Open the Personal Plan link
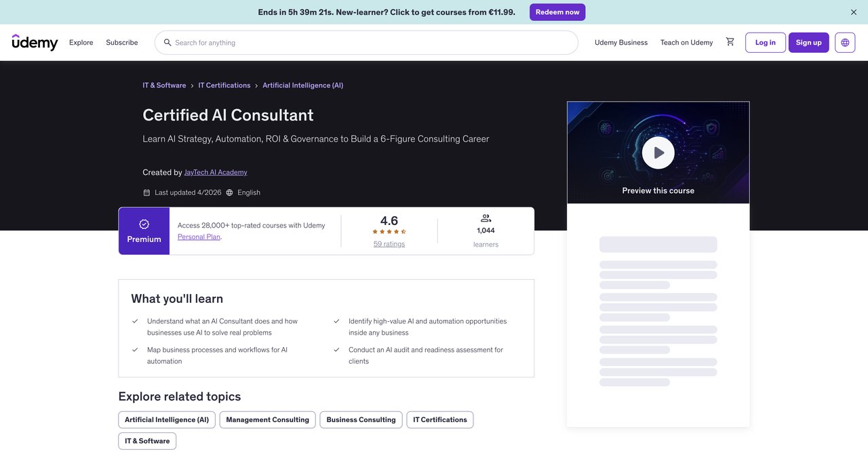The height and width of the screenshot is (454, 868). [x=199, y=237]
